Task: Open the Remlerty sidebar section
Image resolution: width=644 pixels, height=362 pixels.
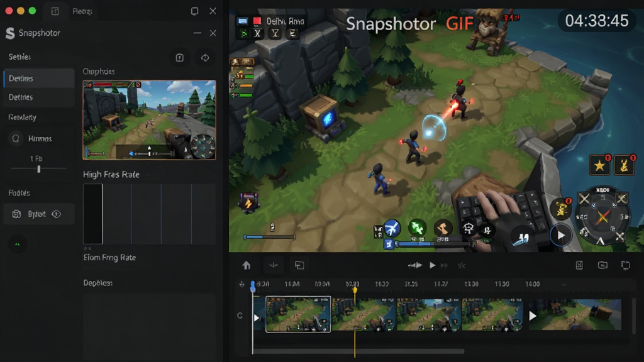Action: pos(22,117)
